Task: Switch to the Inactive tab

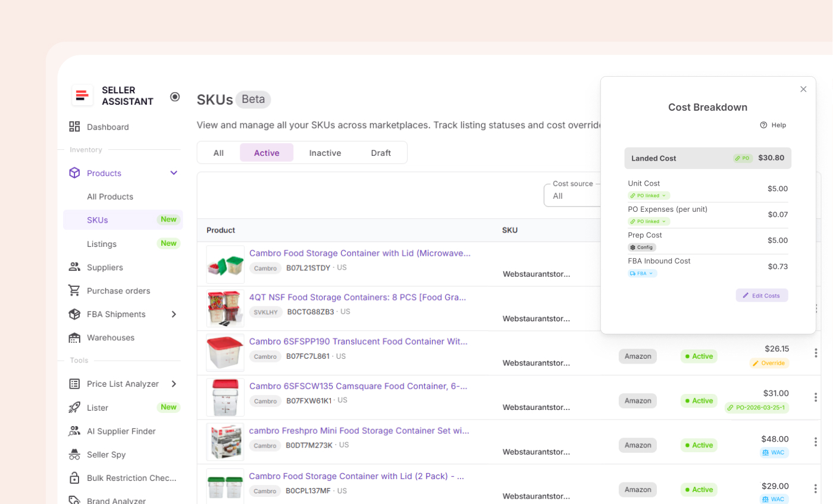Action: [325, 152]
